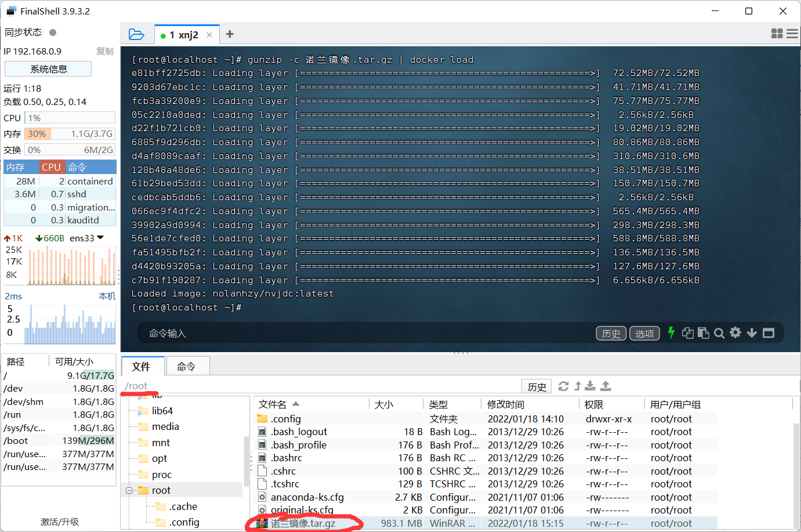Open the connection manager folder icon

pos(136,34)
